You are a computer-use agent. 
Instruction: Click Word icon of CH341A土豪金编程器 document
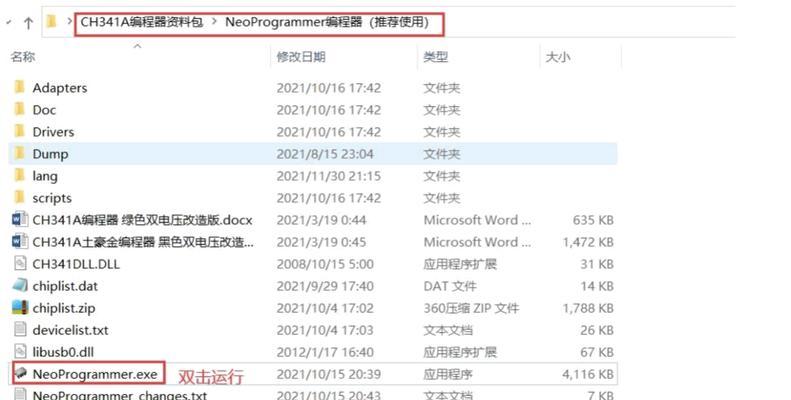click(x=20, y=242)
